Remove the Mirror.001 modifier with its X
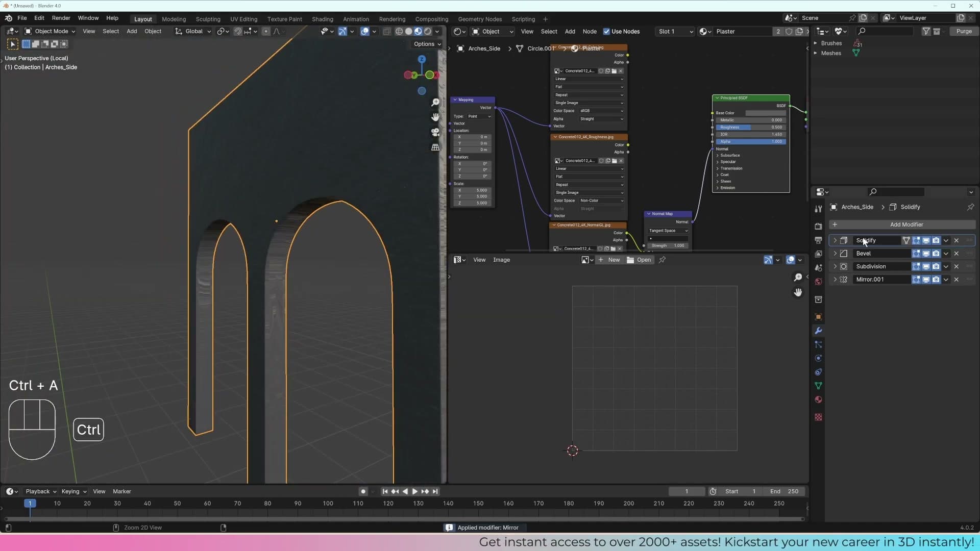The height and width of the screenshot is (551, 980). pos(957,280)
